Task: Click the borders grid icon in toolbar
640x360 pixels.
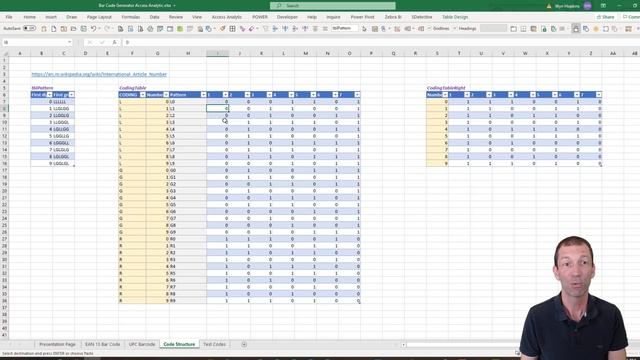Action: tap(232, 29)
